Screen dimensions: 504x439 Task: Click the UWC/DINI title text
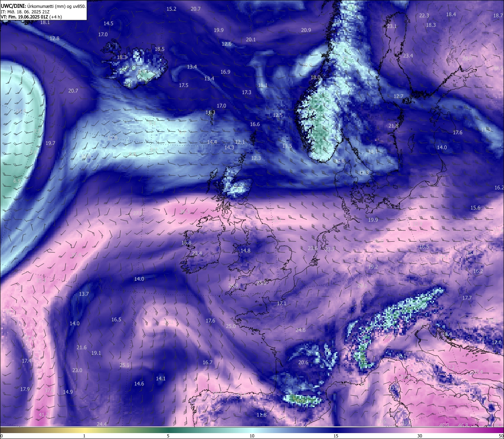click(43, 6)
